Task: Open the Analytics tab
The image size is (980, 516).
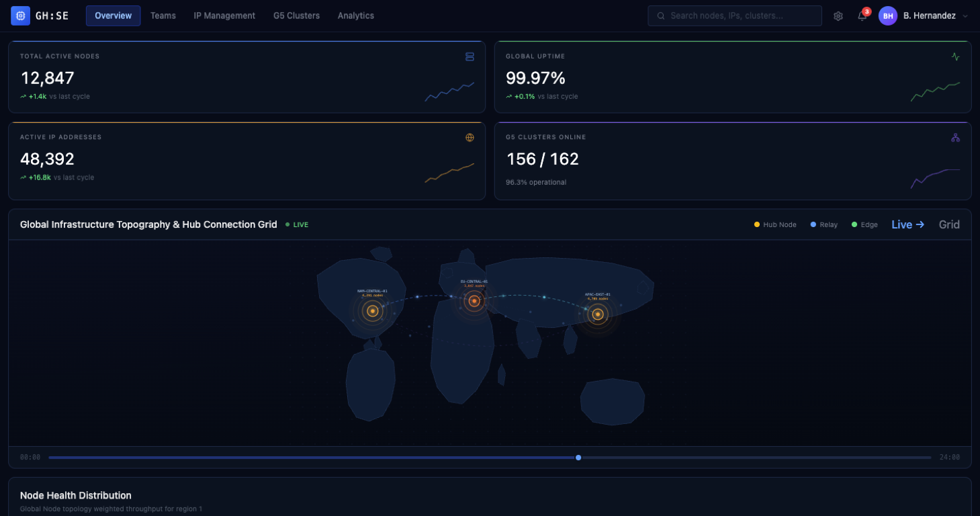Action: click(356, 15)
